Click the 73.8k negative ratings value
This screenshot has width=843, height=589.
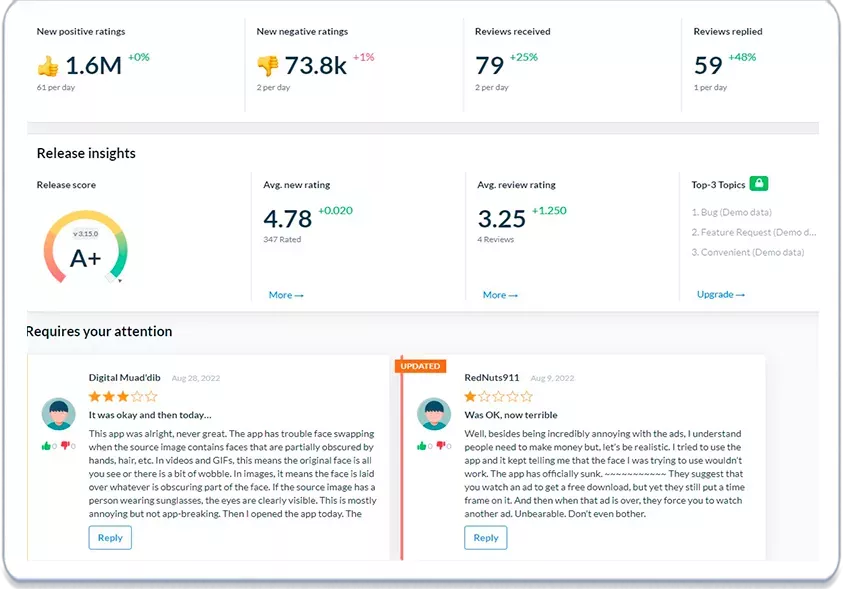(316, 66)
